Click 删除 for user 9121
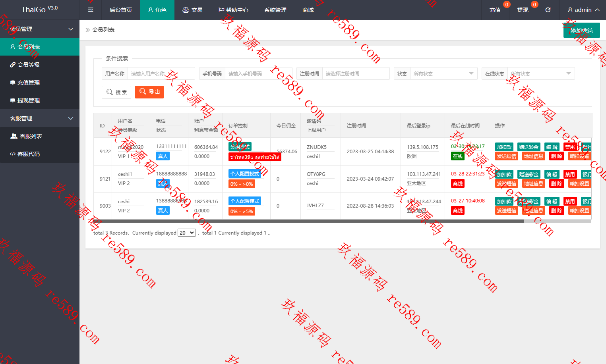This screenshot has width=606, height=364. coord(556,184)
